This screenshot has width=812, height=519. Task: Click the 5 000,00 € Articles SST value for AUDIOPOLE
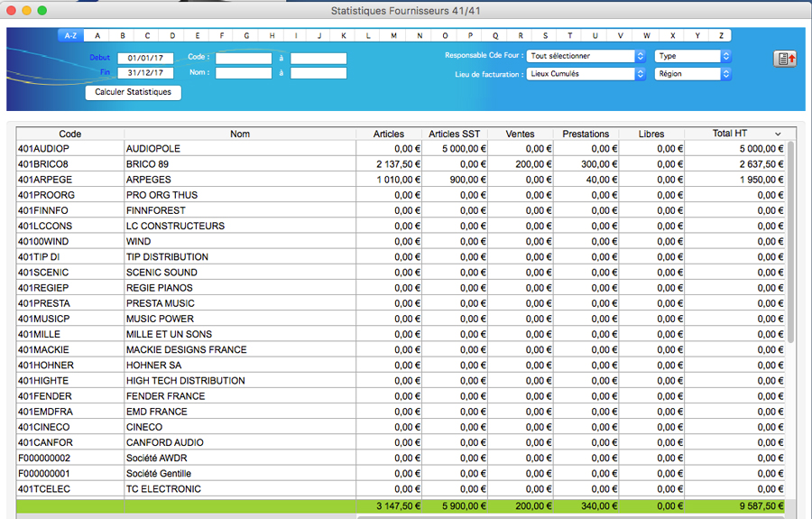point(464,149)
